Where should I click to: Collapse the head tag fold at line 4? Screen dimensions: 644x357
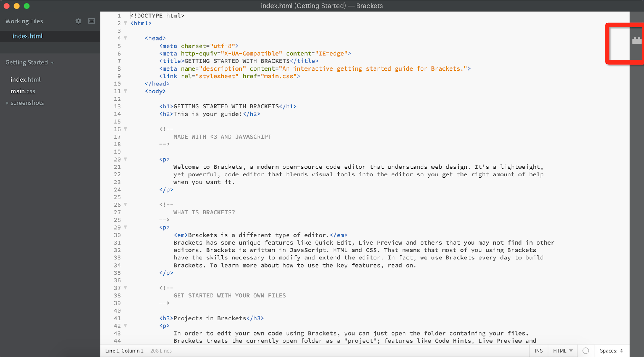126,38
